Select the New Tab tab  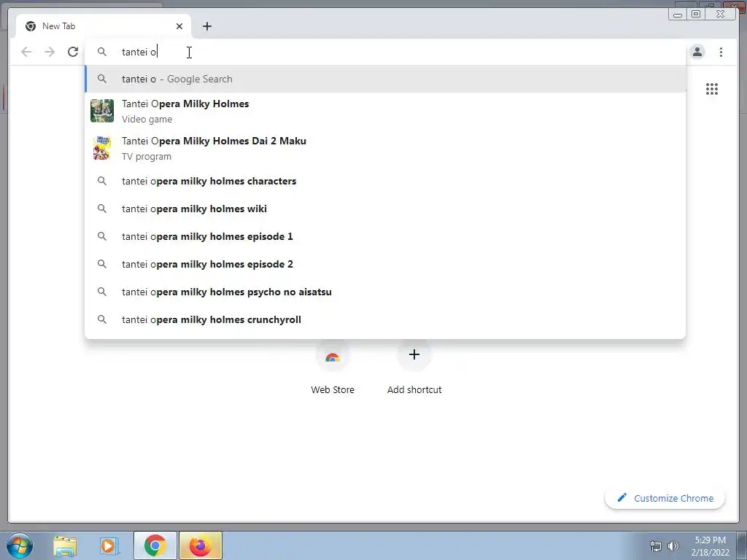[104, 26]
